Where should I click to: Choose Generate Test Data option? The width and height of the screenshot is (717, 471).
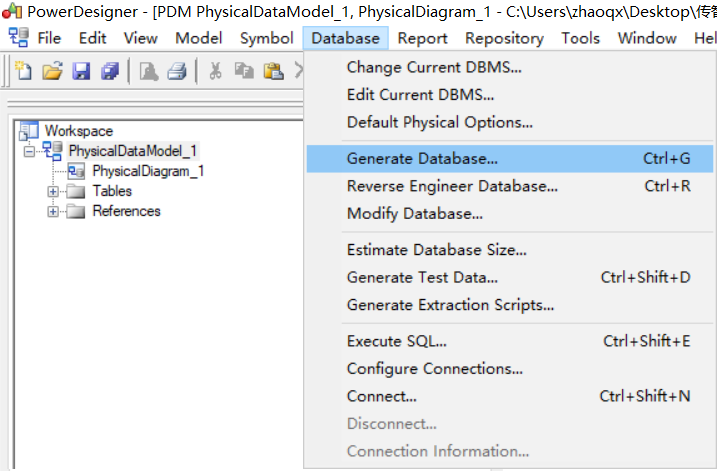[x=422, y=277]
